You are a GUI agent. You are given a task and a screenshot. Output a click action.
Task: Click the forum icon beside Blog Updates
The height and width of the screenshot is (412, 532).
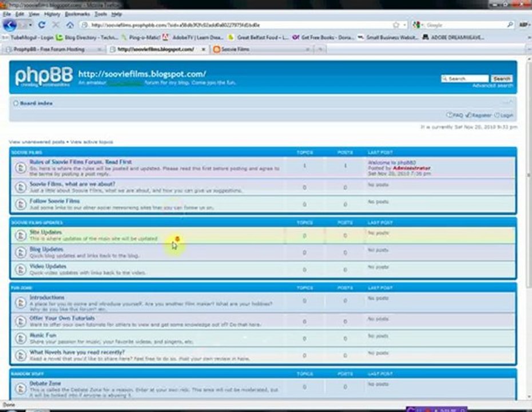(x=21, y=252)
